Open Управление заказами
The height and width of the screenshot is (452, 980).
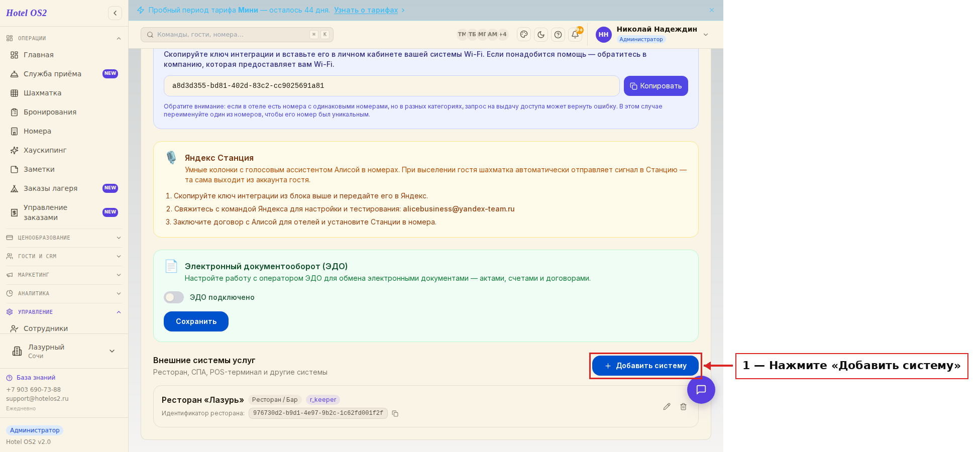click(x=64, y=212)
